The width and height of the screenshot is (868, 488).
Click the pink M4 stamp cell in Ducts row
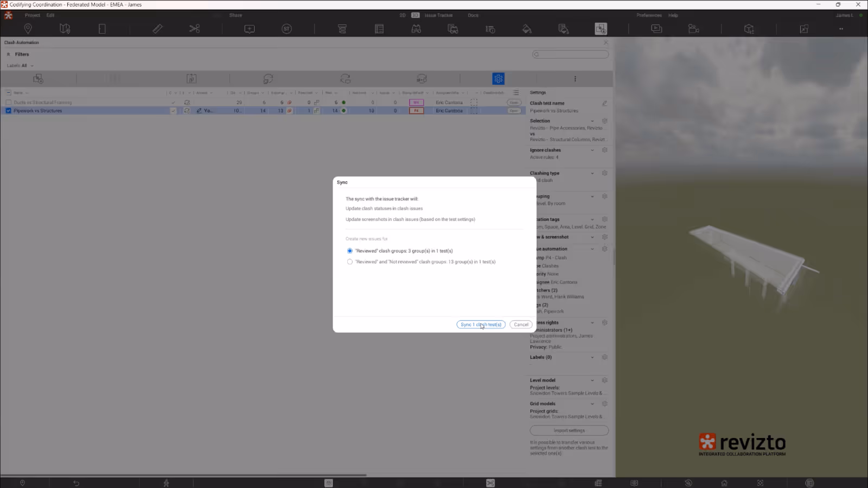[x=416, y=102]
